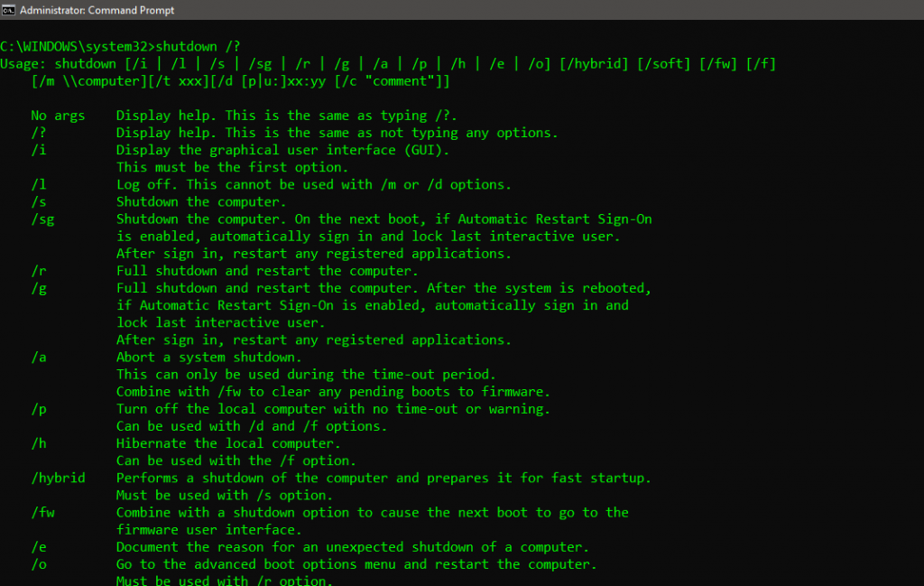This screenshot has height=586, width=924.
Task: Click the 'Administrator: Command Prompt' title text
Action: (x=97, y=10)
